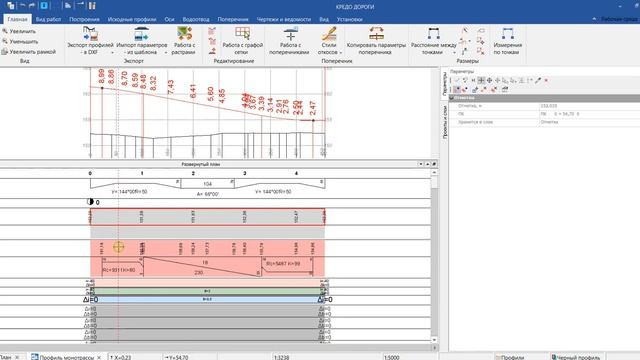Click the Увеличить рамкой icon
Image resolution: width=640 pixels, height=360 pixels.
click(4, 51)
